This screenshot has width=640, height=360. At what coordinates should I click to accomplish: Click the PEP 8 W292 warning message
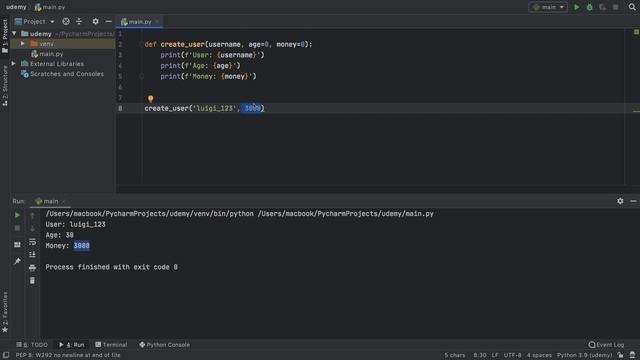coord(68,355)
